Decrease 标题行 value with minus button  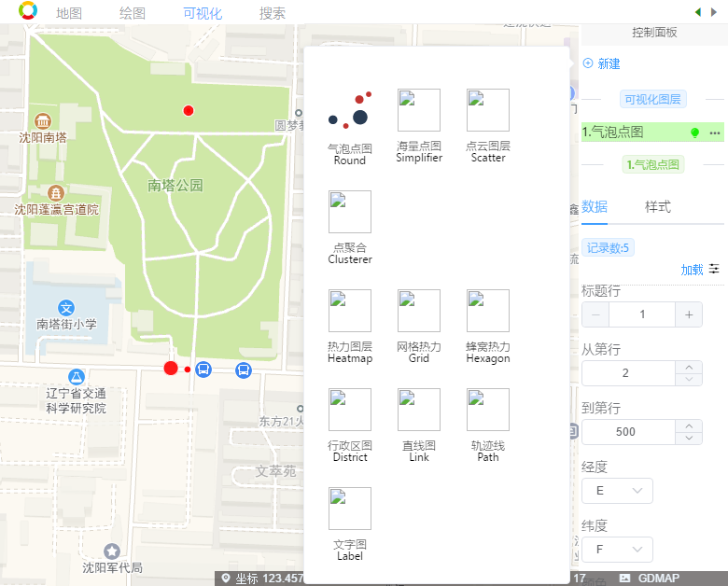click(595, 314)
